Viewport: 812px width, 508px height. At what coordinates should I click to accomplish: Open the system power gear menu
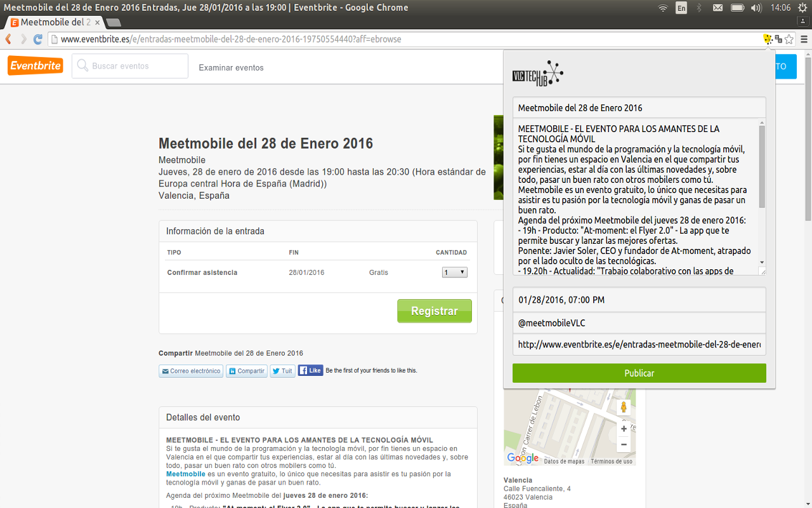click(802, 8)
